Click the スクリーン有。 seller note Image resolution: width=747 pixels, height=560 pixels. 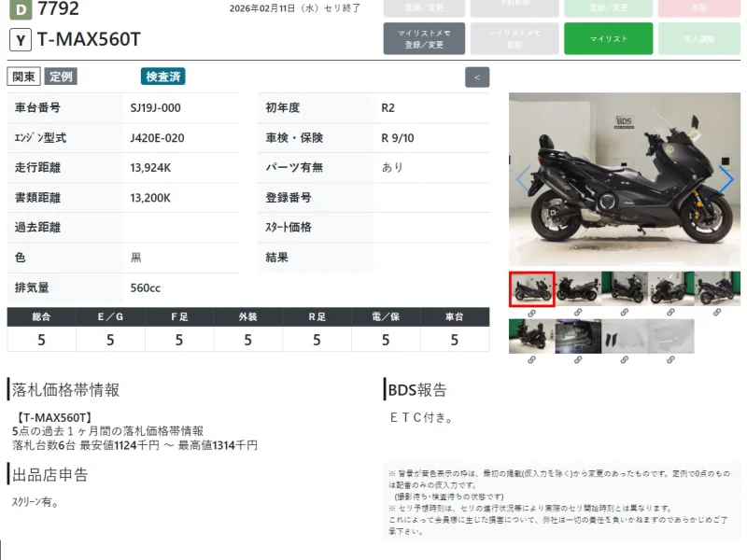click(35, 502)
